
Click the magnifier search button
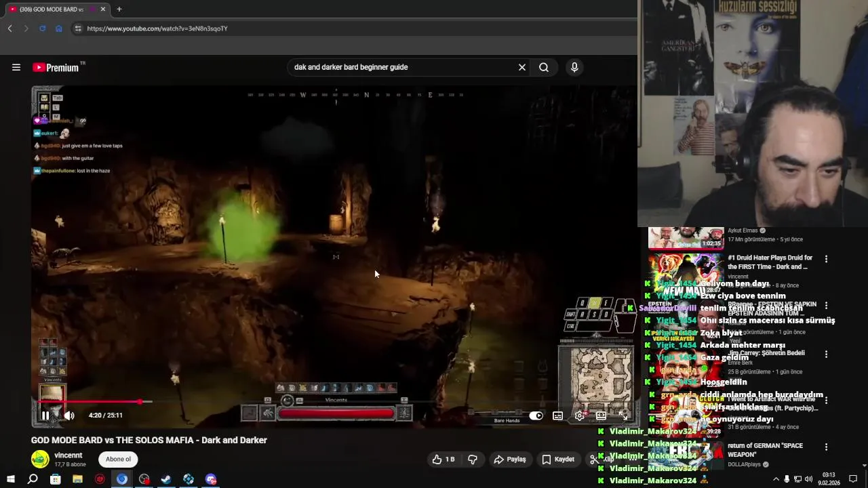point(544,67)
